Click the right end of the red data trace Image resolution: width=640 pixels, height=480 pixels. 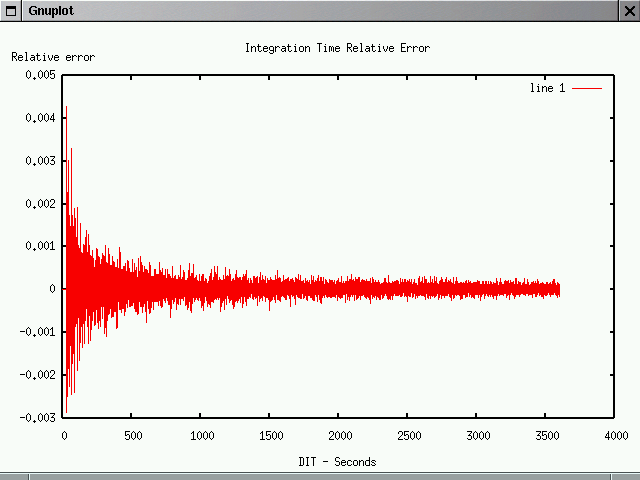click(x=558, y=289)
